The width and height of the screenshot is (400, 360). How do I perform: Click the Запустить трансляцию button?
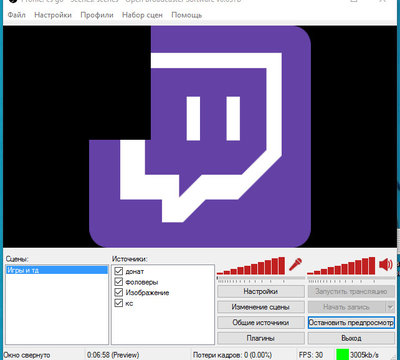pos(351,291)
